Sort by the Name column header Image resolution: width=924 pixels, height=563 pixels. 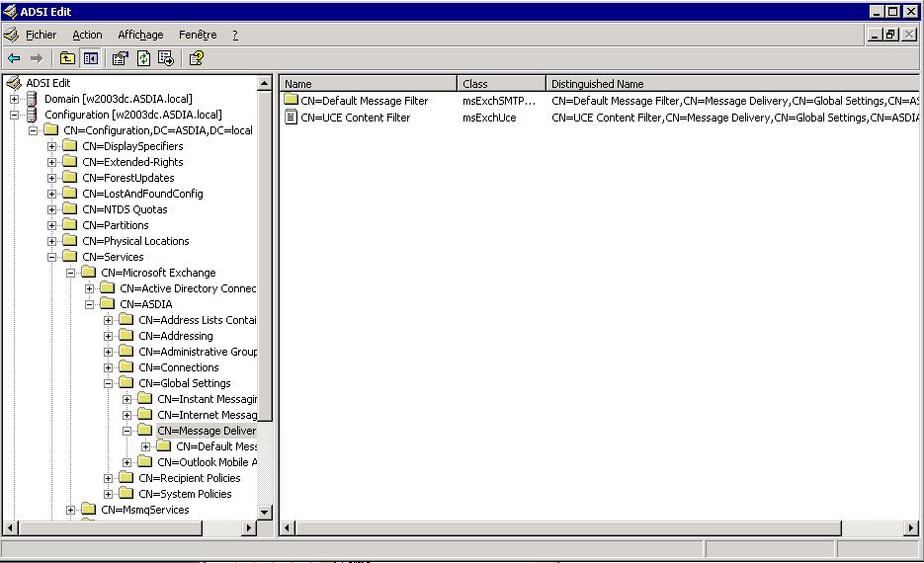coord(369,84)
